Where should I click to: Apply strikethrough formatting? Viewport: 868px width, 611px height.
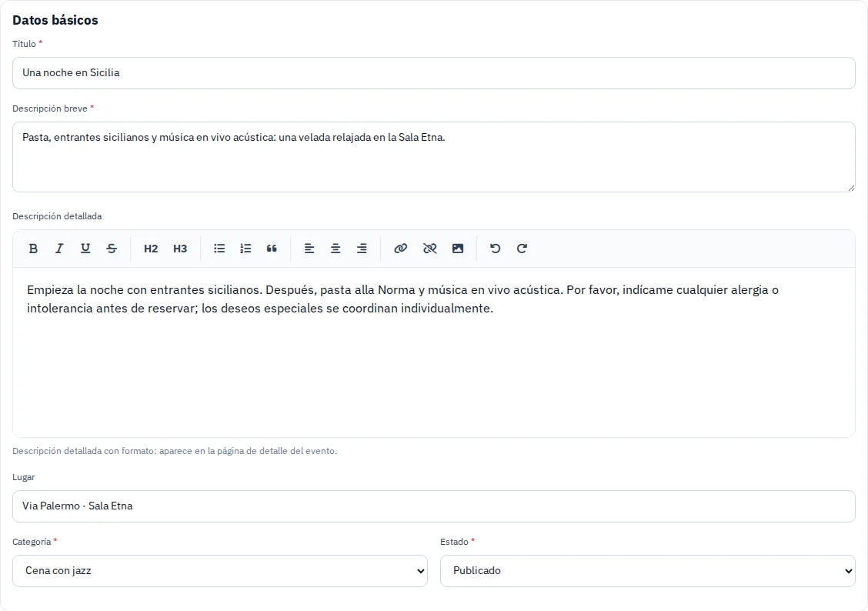pyautogui.click(x=112, y=249)
